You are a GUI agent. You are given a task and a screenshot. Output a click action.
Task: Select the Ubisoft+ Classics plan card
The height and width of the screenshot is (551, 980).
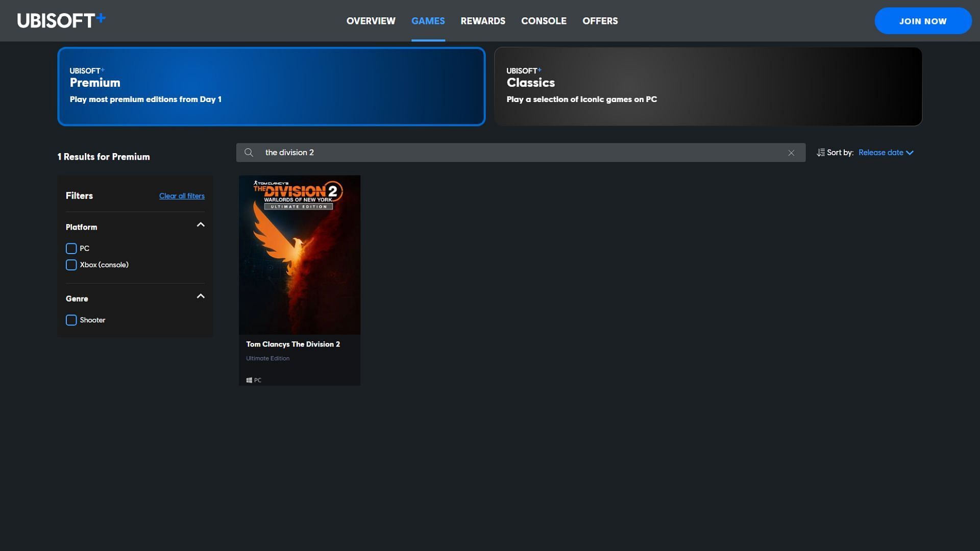pyautogui.click(x=708, y=86)
